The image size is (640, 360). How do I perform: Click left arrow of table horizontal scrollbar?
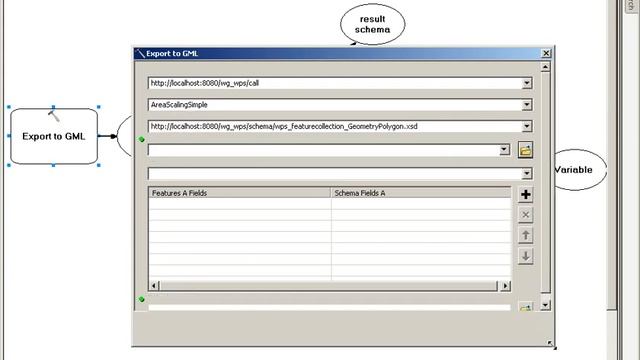tap(154, 286)
